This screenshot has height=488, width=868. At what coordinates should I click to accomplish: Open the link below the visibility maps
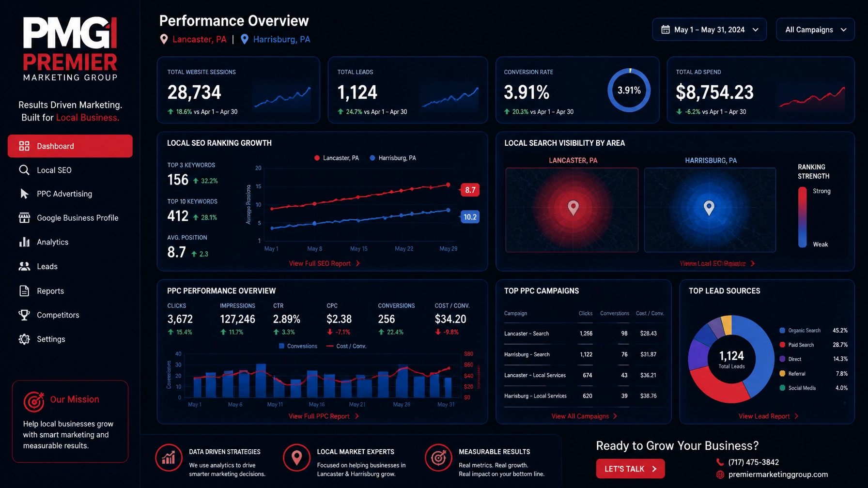tap(717, 264)
